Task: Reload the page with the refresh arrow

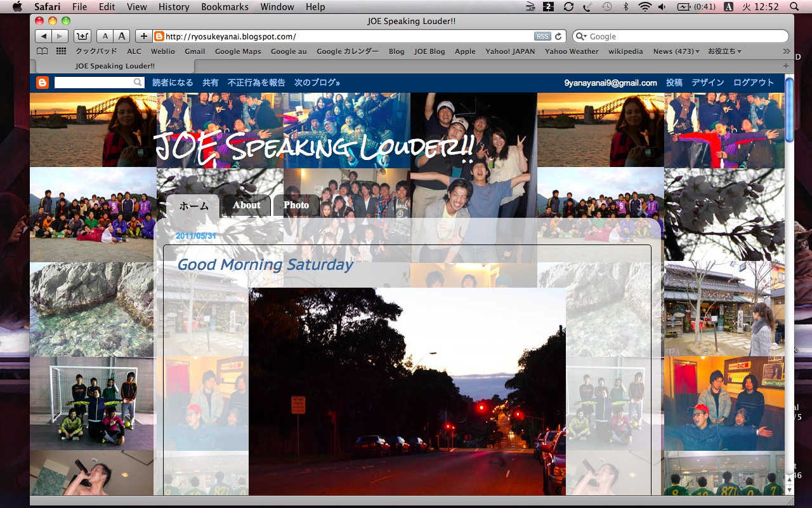Action: click(x=558, y=36)
